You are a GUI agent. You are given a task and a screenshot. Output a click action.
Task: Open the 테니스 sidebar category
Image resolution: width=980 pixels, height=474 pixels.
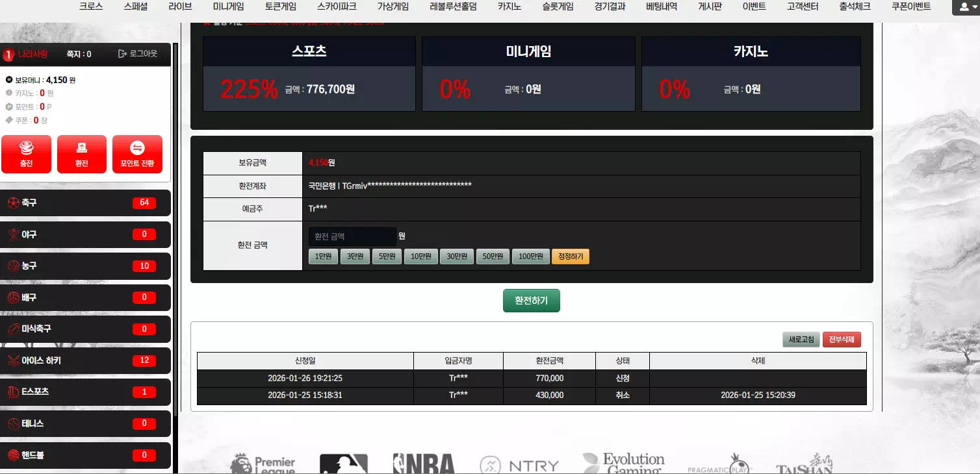pos(85,423)
